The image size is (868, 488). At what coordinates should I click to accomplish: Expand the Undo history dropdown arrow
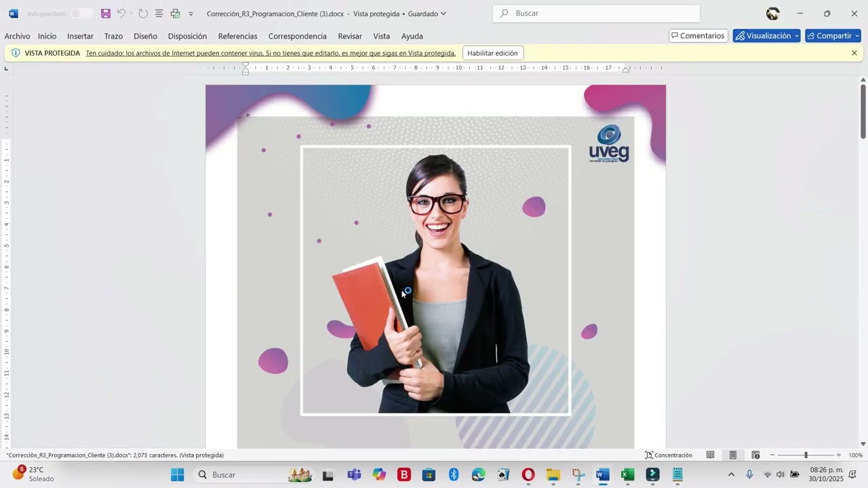tap(132, 14)
